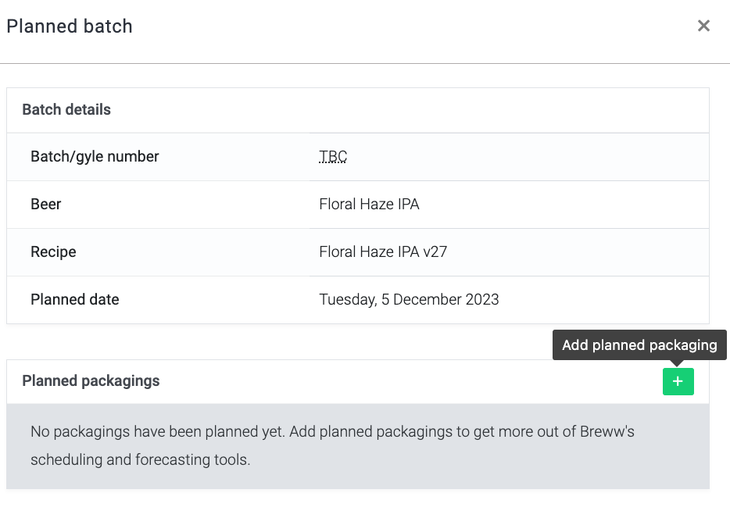730x510 pixels.
Task: Click the green plus packaging button
Action: point(678,381)
